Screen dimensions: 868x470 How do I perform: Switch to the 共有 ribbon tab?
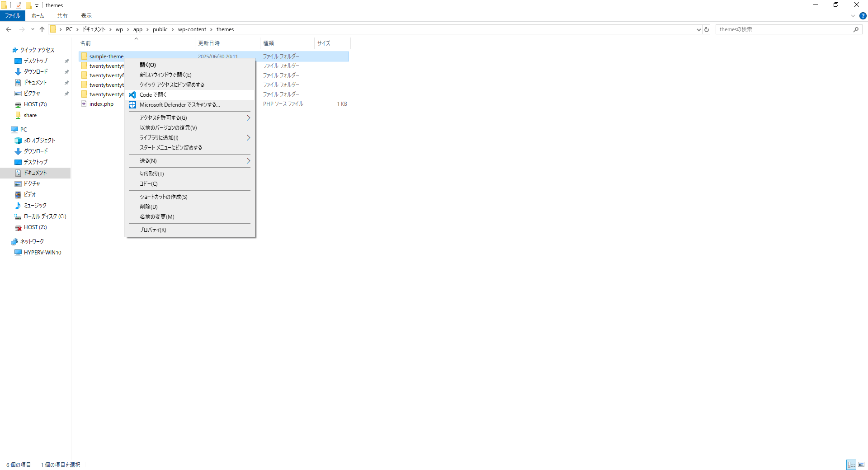[x=62, y=16]
